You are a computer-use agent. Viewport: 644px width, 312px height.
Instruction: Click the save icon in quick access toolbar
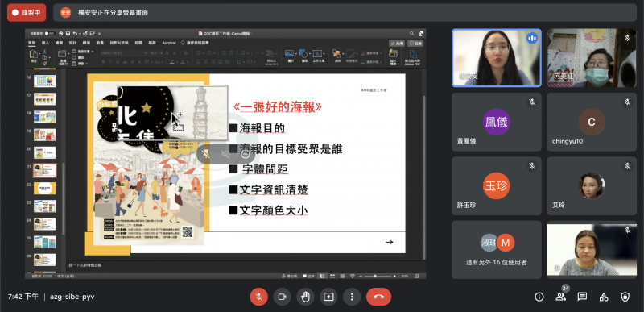tap(68, 34)
